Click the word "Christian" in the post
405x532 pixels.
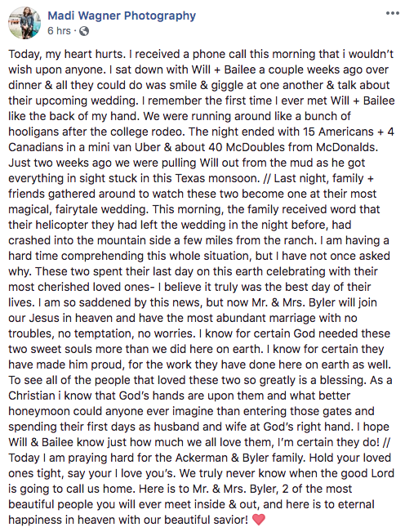[x=32, y=396]
